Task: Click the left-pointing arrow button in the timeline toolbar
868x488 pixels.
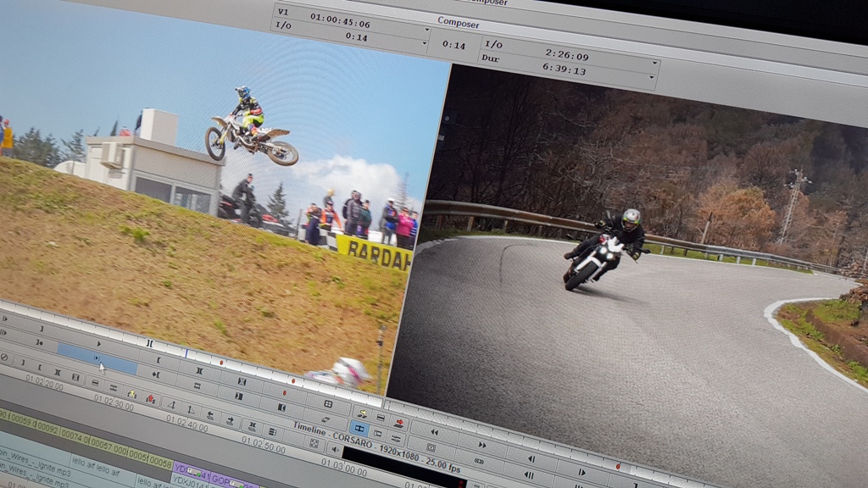Action: tap(210, 414)
